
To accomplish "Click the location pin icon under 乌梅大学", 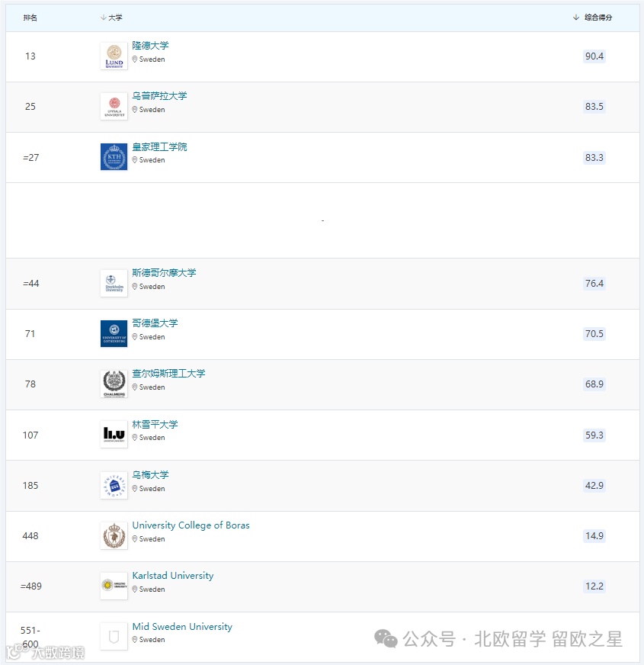I will 134,489.
